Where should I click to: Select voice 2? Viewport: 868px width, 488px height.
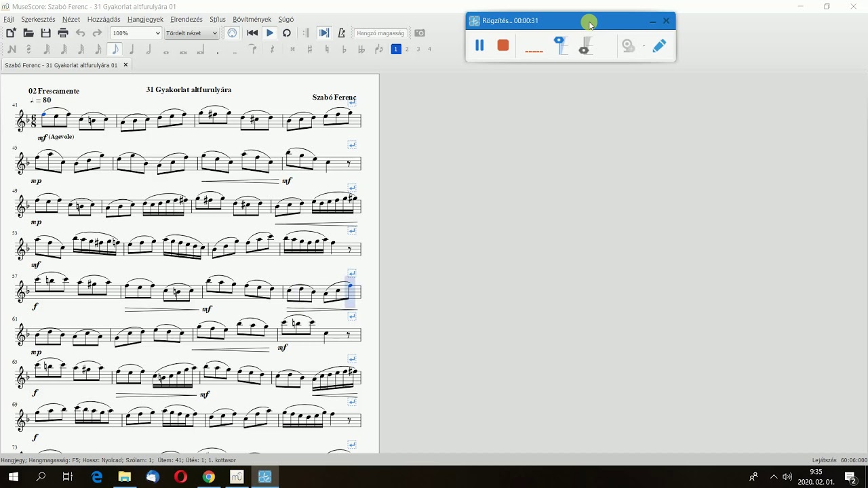click(x=407, y=49)
